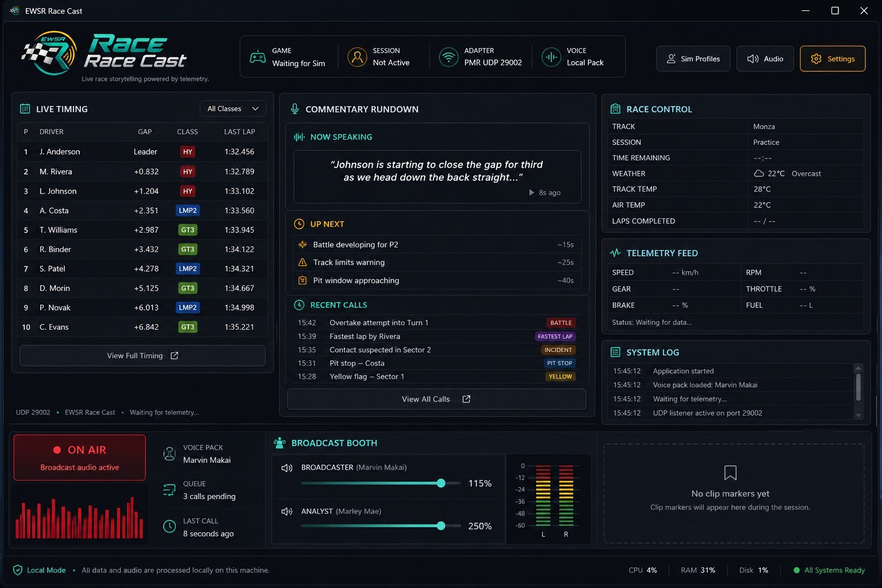Viewport: 882px width, 588px height.
Task: Click the Queue list icon
Action: [169, 490]
